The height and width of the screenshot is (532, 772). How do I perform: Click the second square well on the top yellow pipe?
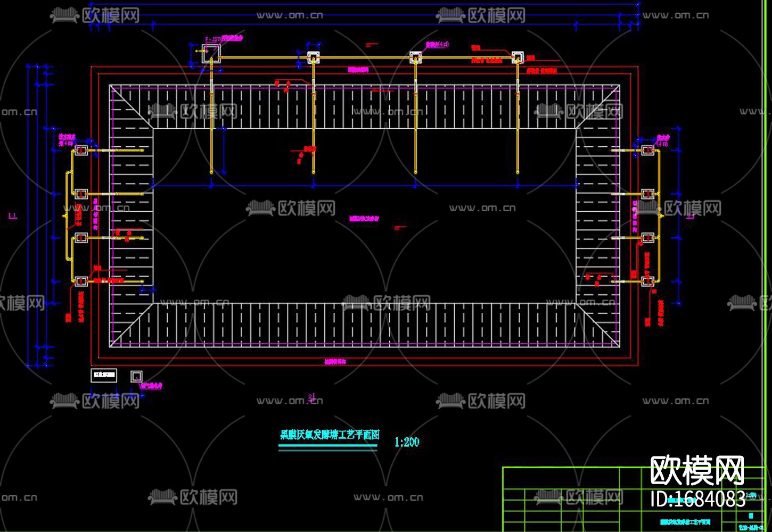coord(314,57)
